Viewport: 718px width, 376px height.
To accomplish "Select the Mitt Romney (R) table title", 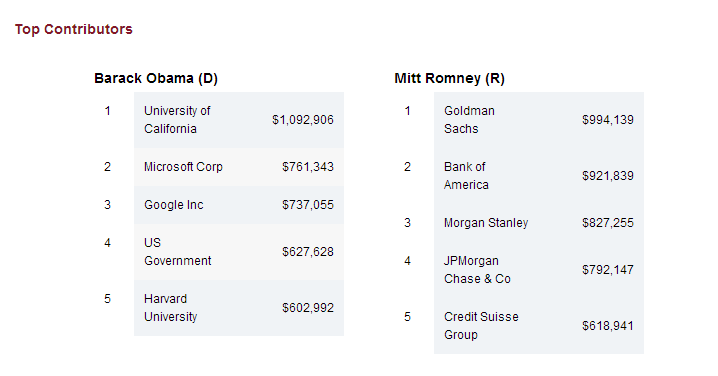I will [449, 78].
